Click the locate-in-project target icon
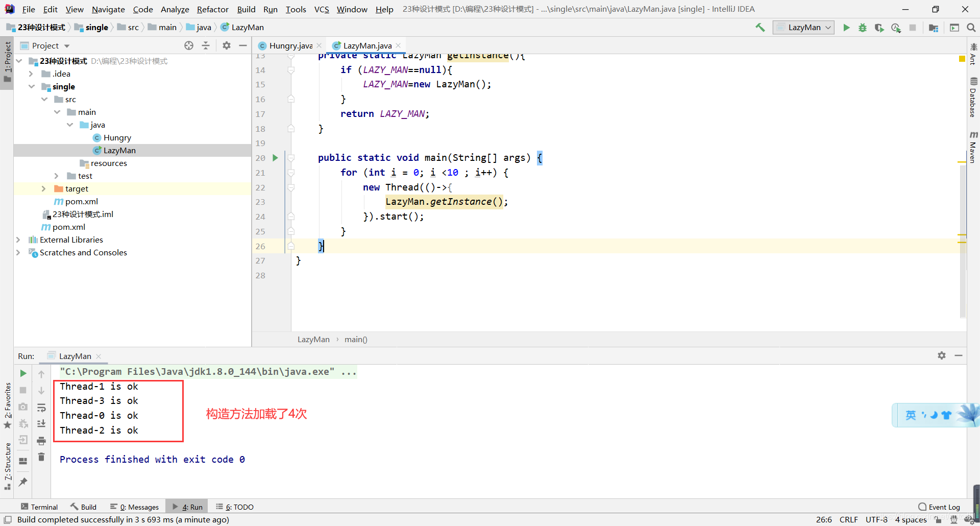Screen dimensions: 980x526 (189, 45)
